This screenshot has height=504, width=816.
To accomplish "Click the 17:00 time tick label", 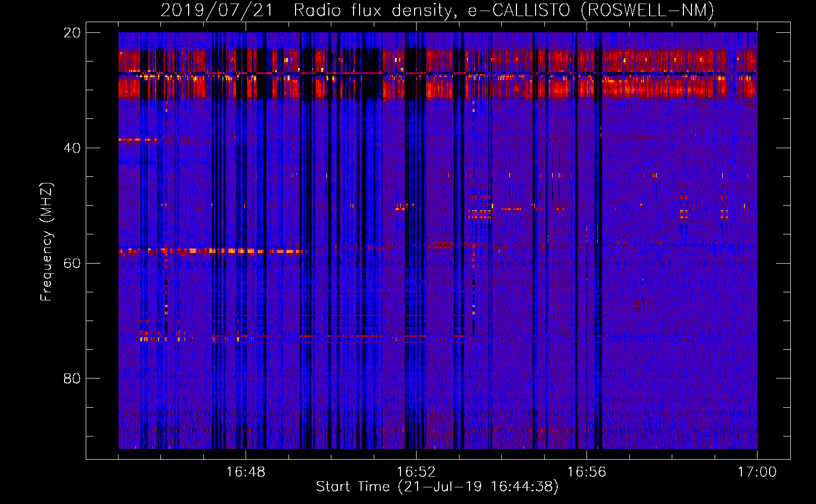I will [x=757, y=472].
